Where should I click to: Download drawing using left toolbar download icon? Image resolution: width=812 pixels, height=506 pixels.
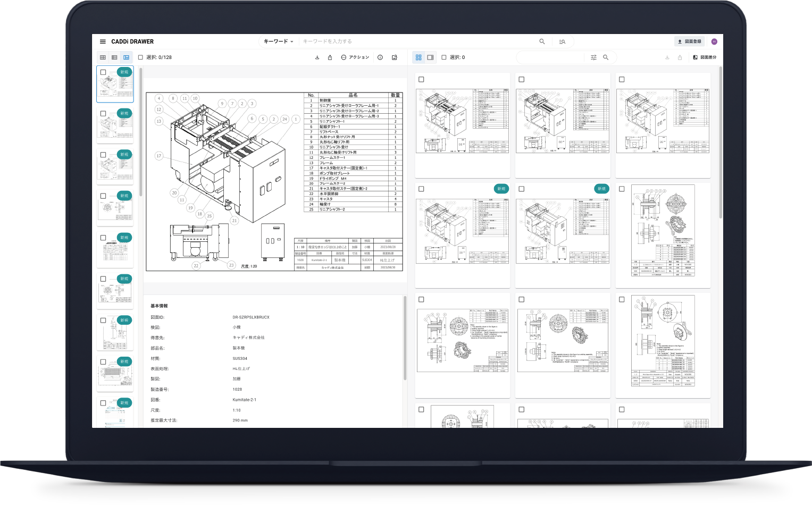317,57
